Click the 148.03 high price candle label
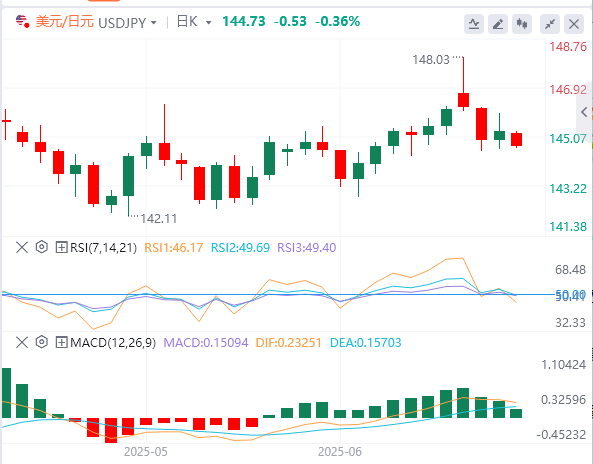This screenshot has width=593, height=464. tap(431, 60)
